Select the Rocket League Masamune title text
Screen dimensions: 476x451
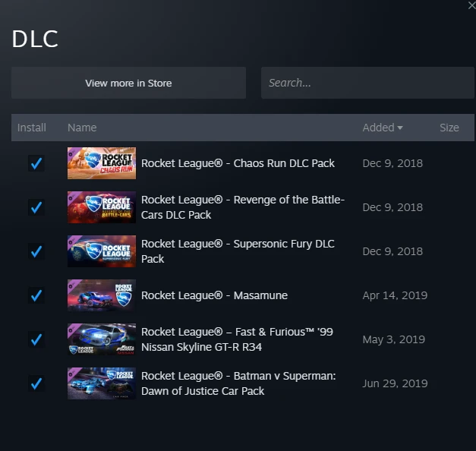click(214, 295)
